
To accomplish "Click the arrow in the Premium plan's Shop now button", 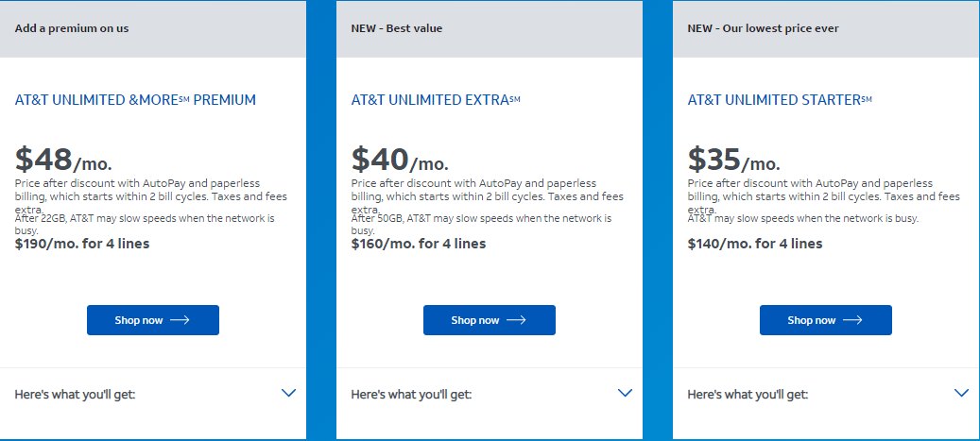I will click(x=180, y=320).
